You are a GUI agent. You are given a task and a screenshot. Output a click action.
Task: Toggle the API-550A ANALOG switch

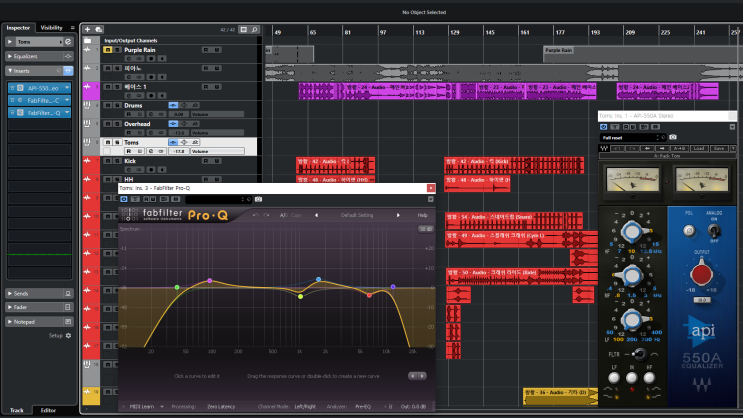coord(714,231)
